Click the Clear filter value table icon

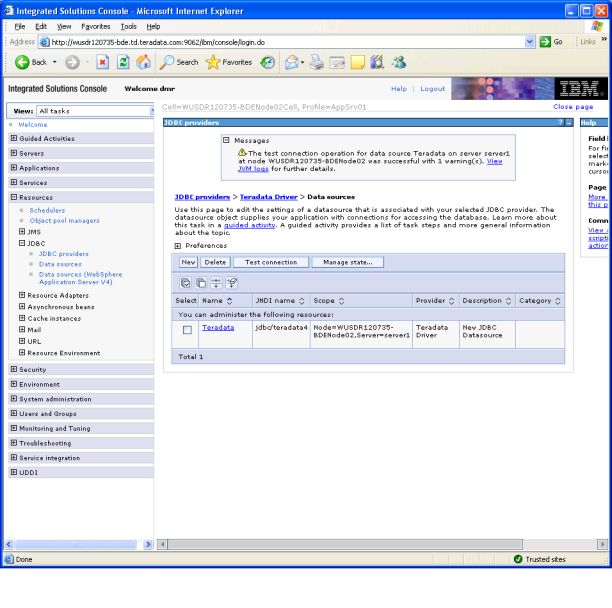coord(231,283)
